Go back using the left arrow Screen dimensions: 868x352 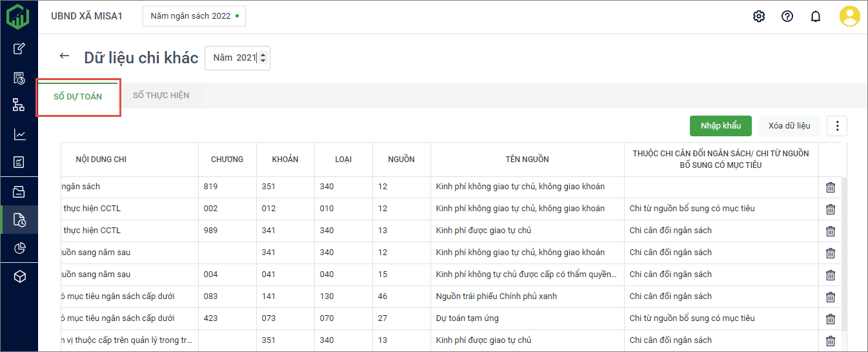click(x=64, y=56)
